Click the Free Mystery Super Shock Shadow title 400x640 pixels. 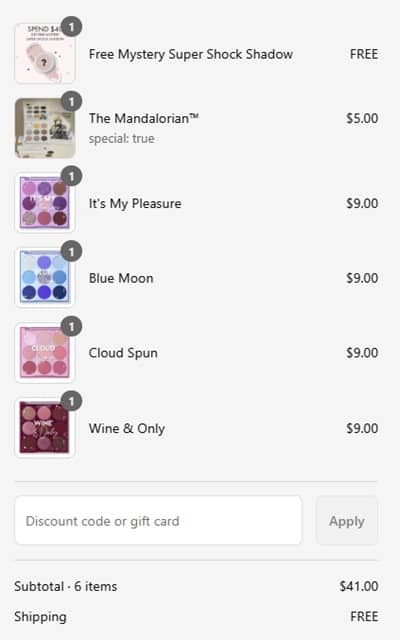(x=191, y=54)
